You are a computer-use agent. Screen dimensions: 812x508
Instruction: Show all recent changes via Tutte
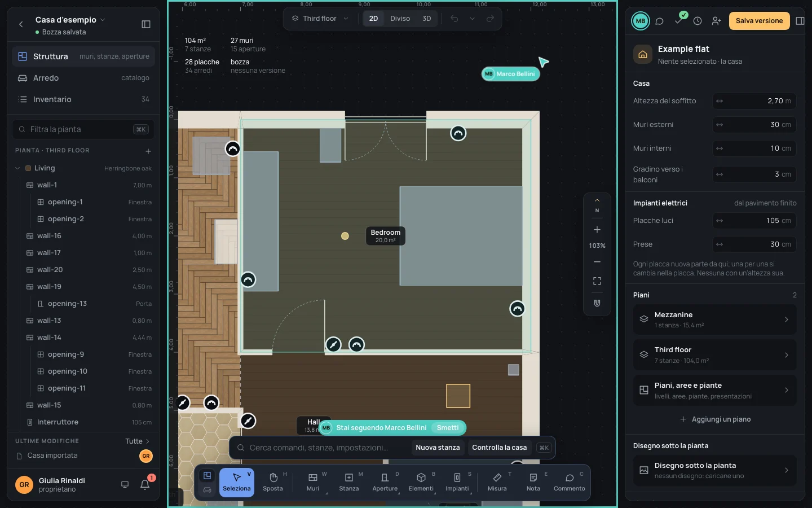click(x=138, y=441)
